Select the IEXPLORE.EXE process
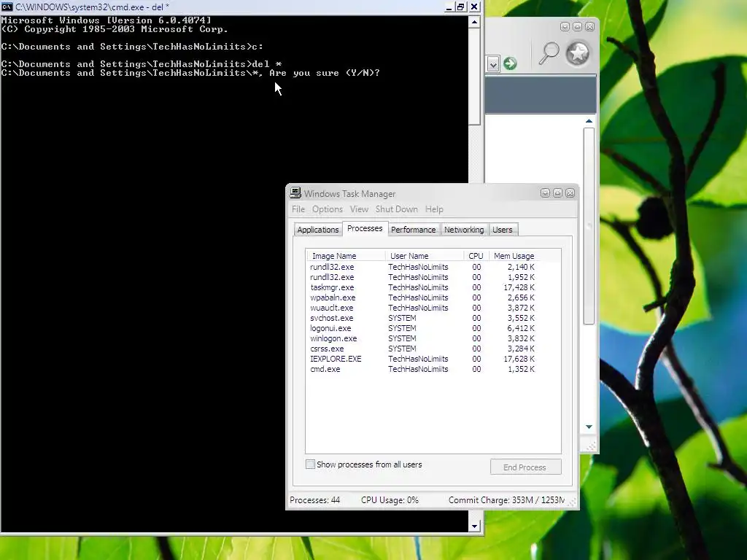747x560 pixels. pyautogui.click(x=422, y=359)
